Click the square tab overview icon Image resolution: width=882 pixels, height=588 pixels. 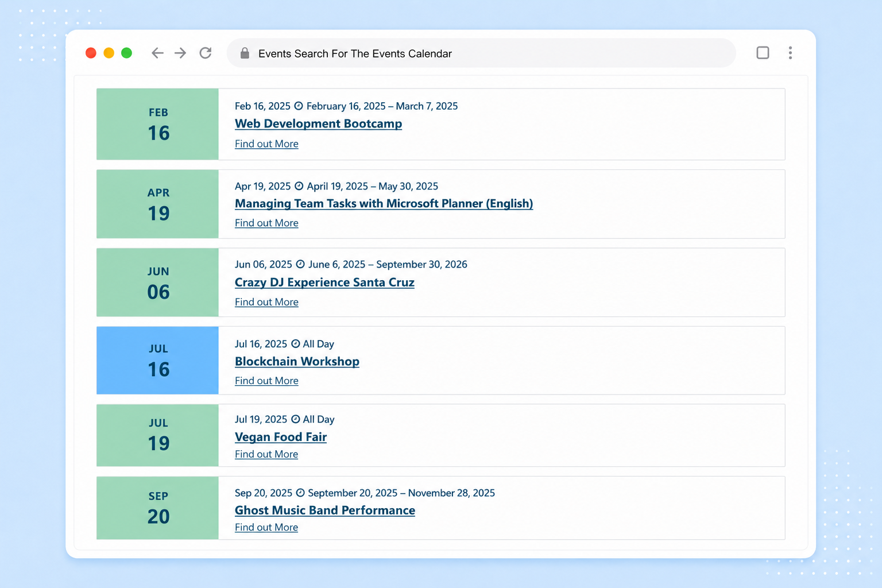point(763,53)
